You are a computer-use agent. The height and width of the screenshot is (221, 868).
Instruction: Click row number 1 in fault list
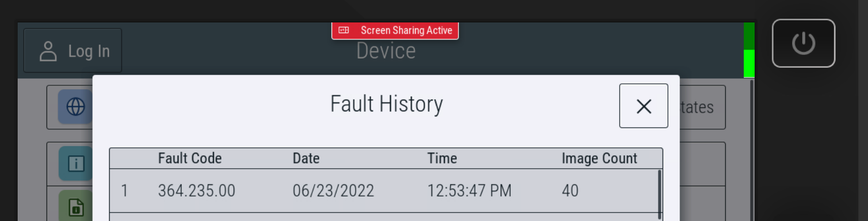pyautogui.click(x=125, y=191)
